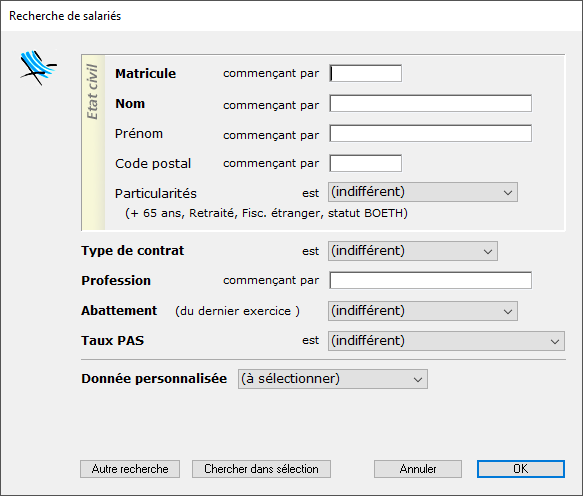583x496 pixels.
Task: Click the Recherche de salariés title bar
Action: point(292,16)
